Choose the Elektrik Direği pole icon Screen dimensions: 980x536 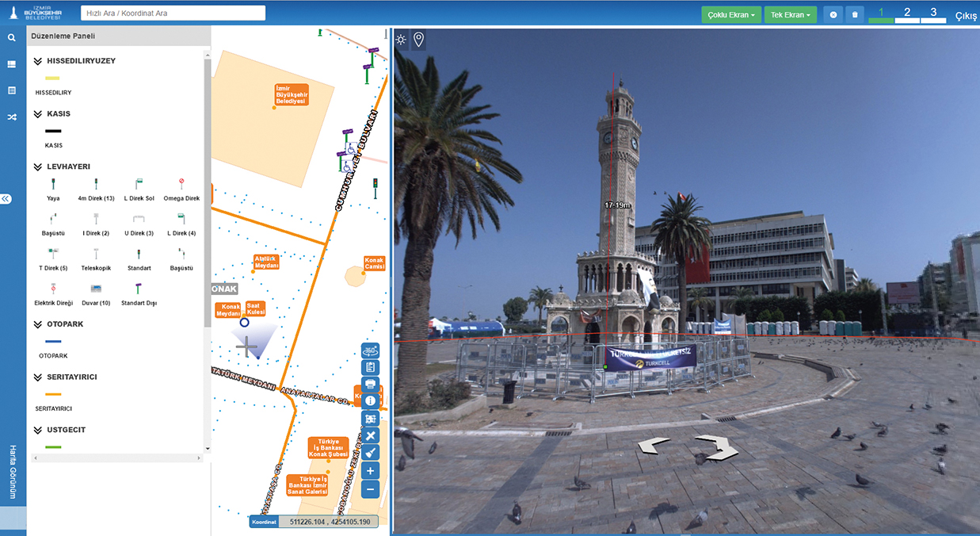(x=53, y=289)
